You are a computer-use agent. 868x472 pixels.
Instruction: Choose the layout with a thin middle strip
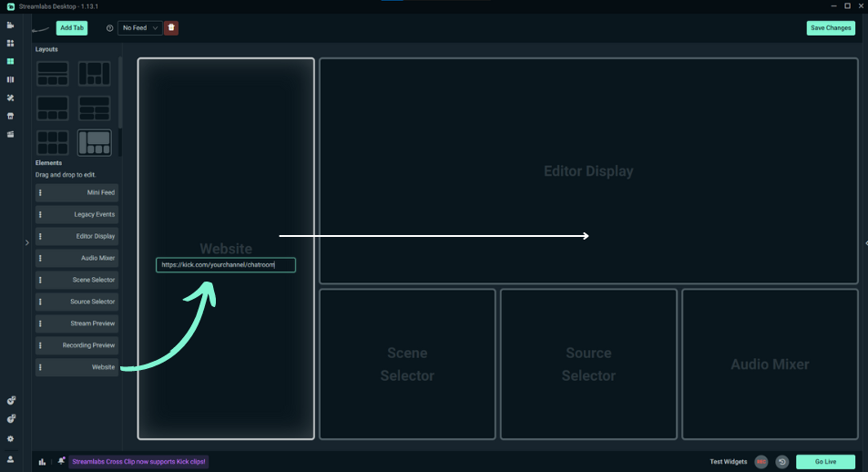click(x=53, y=74)
